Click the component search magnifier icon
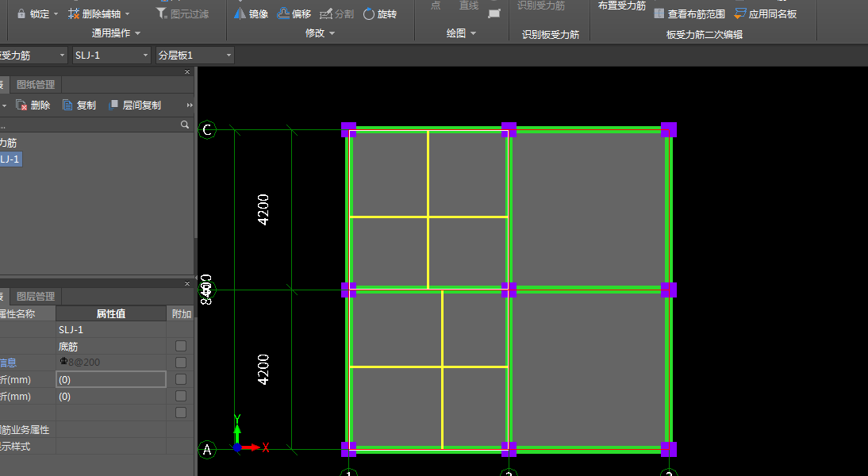This screenshot has width=868, height=476. 185,125
